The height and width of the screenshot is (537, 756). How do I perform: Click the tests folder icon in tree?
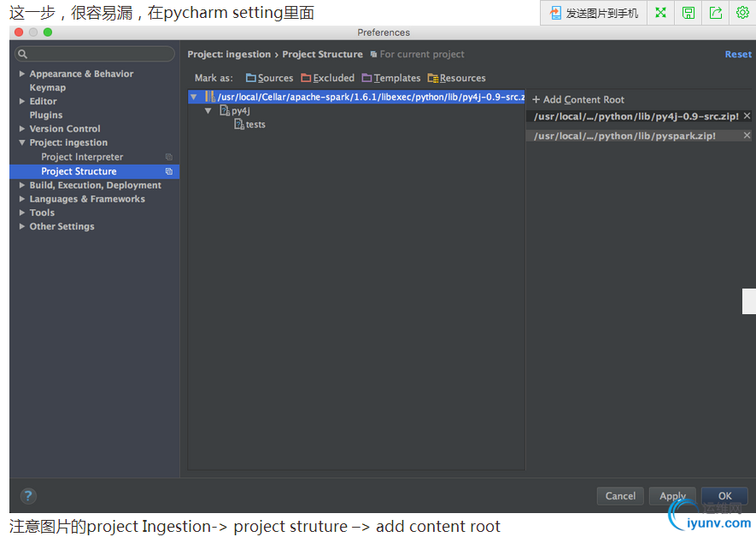(x=239, y=125)
